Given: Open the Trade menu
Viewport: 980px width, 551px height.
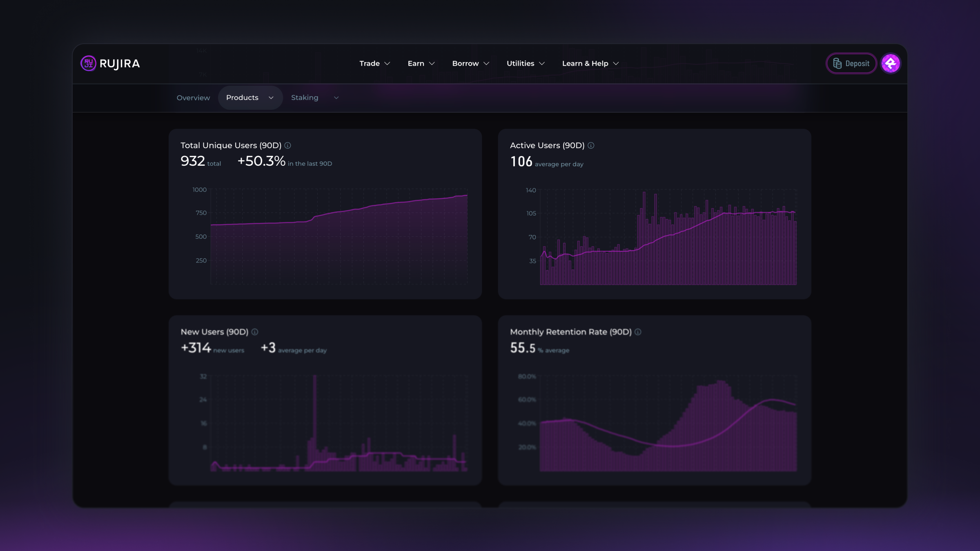Looking at the screenshot, I should click(374, 63).
